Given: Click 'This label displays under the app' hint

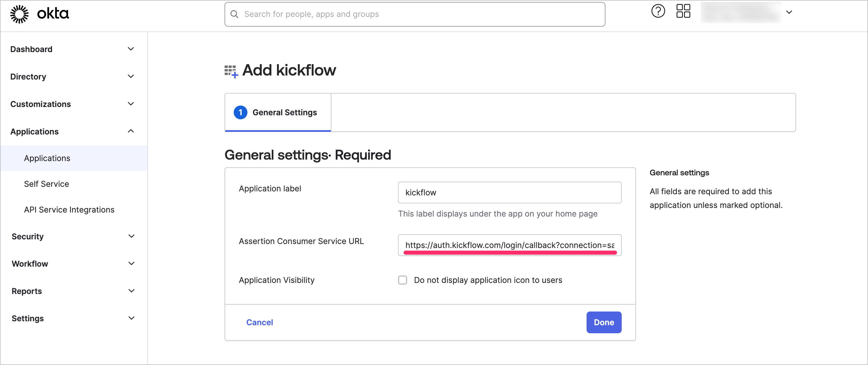Looking at the screenshot, I should point(498,213).
